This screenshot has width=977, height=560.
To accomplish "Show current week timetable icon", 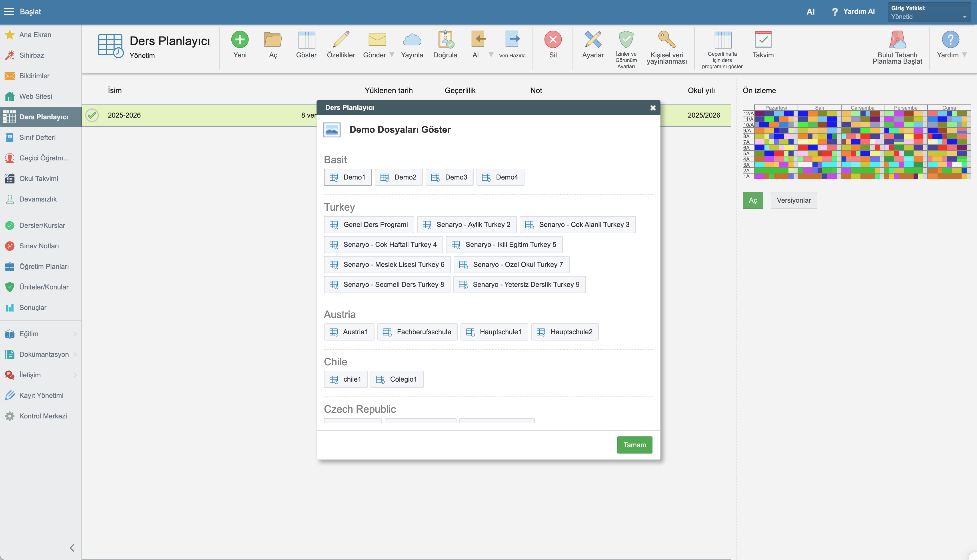I will (x=722, y=39).
